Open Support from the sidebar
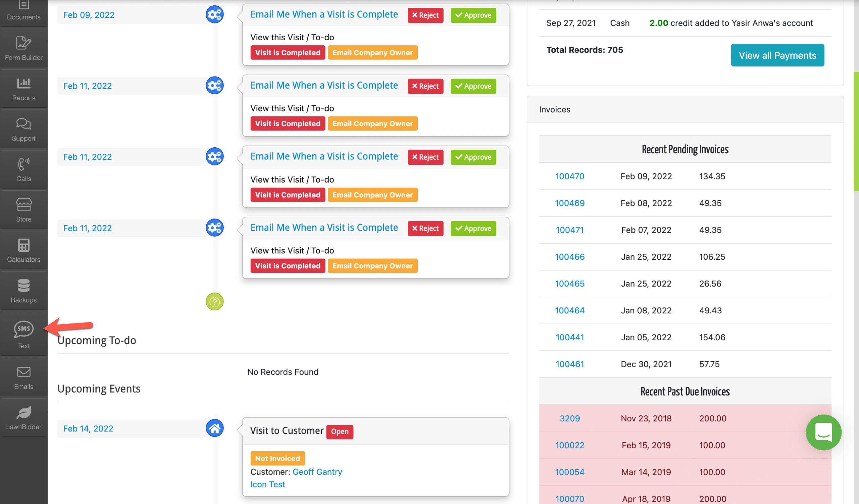Image resolution: width=859 pixels, height=504 pixels. pos(23,130)
